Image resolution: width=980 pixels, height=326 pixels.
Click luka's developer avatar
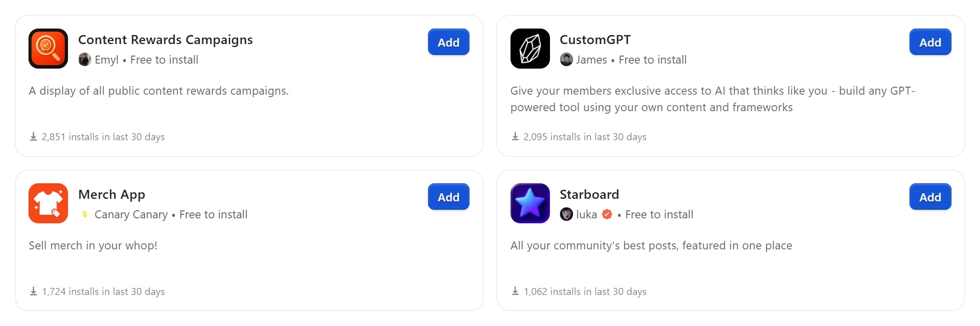tap(566, 214)
